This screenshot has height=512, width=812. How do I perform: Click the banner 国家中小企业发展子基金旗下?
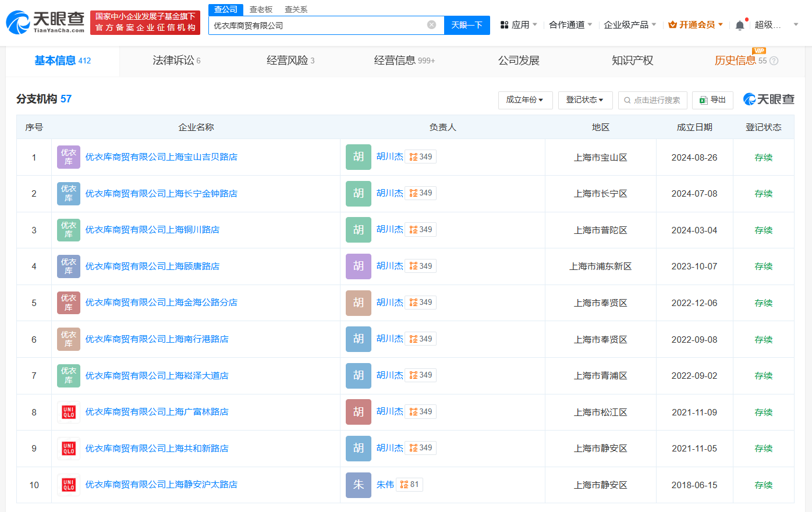[x=146, y=22]
